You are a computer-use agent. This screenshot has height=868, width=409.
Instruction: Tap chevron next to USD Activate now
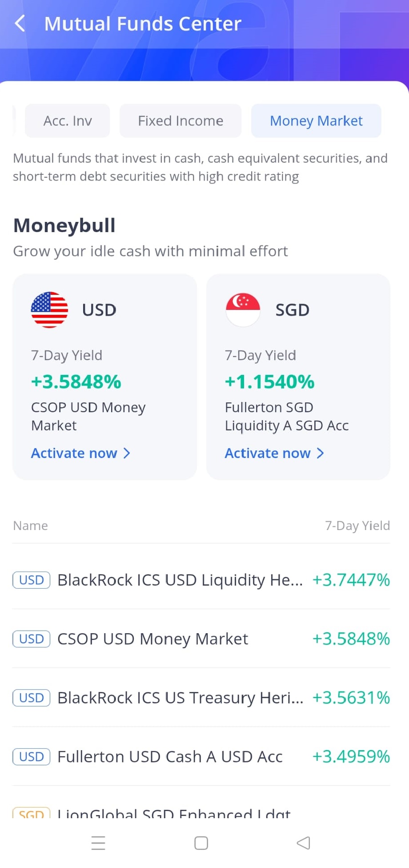tap(127, 453)
